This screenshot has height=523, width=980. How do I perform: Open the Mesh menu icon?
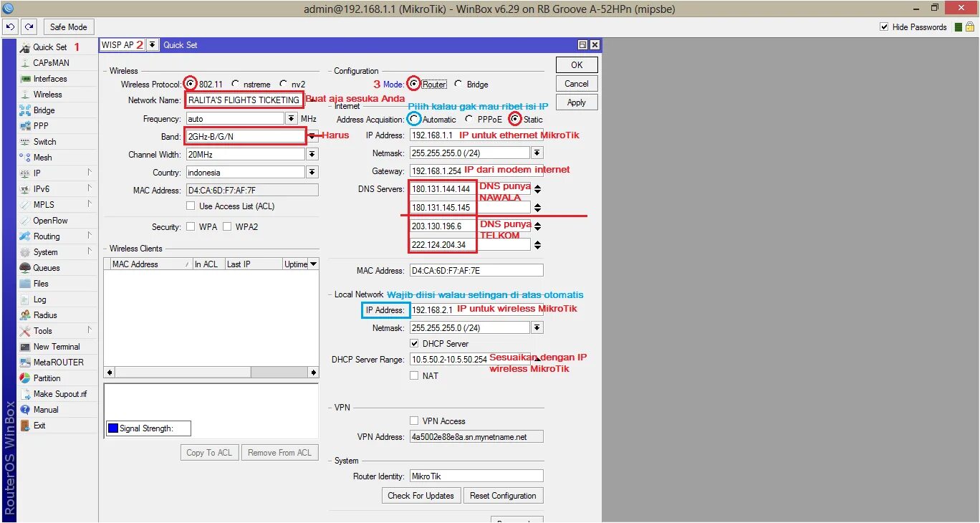25,158
